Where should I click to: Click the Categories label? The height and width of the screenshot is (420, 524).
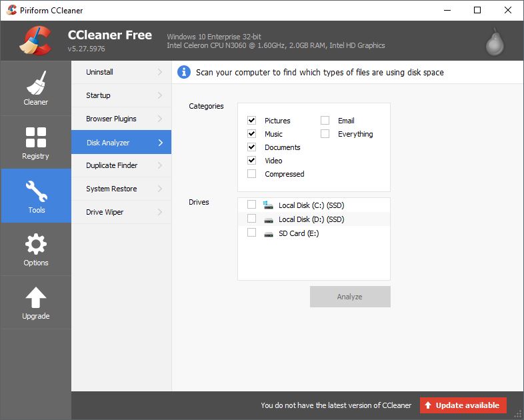click(206, 106)
